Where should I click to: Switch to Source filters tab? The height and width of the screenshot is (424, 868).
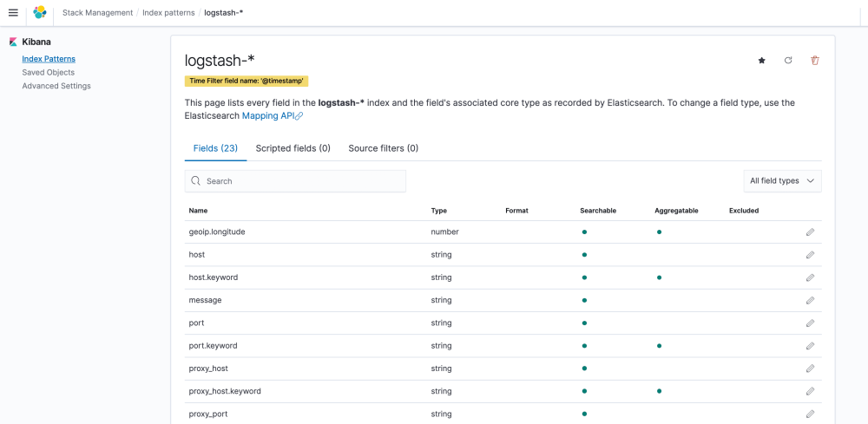383,148
